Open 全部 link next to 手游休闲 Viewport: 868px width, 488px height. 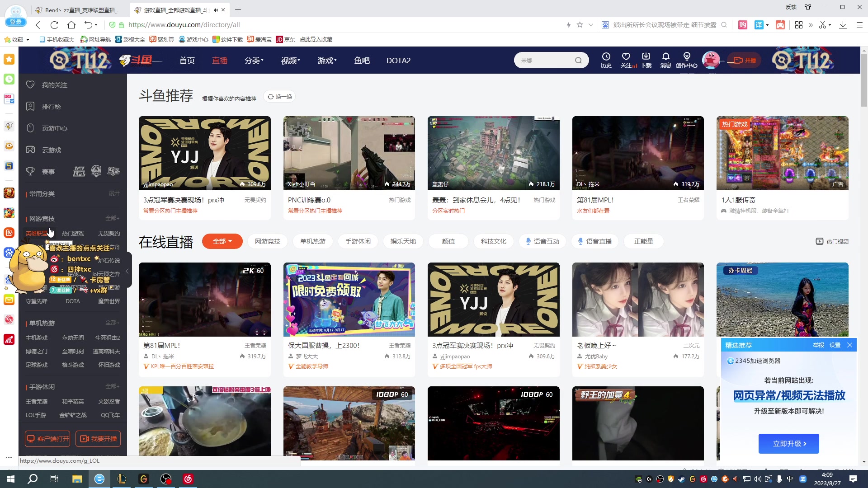tap(113, 386)
